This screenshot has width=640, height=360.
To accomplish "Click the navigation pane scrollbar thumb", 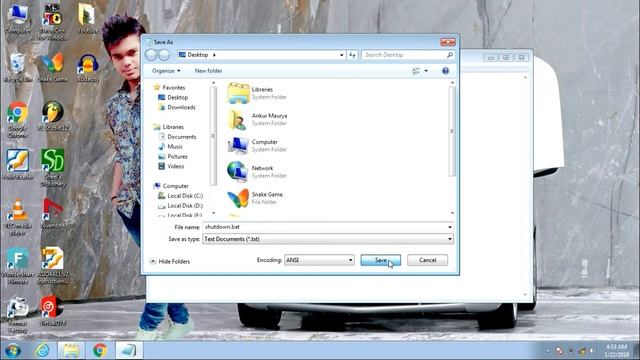I will point(213,136).
